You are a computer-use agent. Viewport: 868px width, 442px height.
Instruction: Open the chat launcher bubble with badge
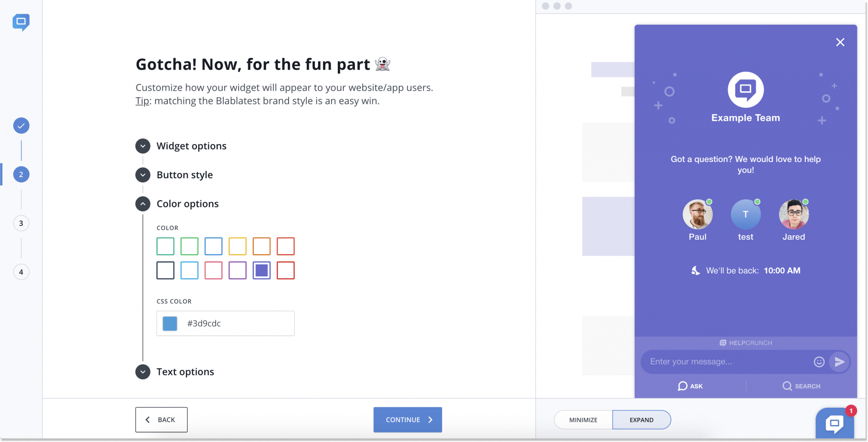835,424
